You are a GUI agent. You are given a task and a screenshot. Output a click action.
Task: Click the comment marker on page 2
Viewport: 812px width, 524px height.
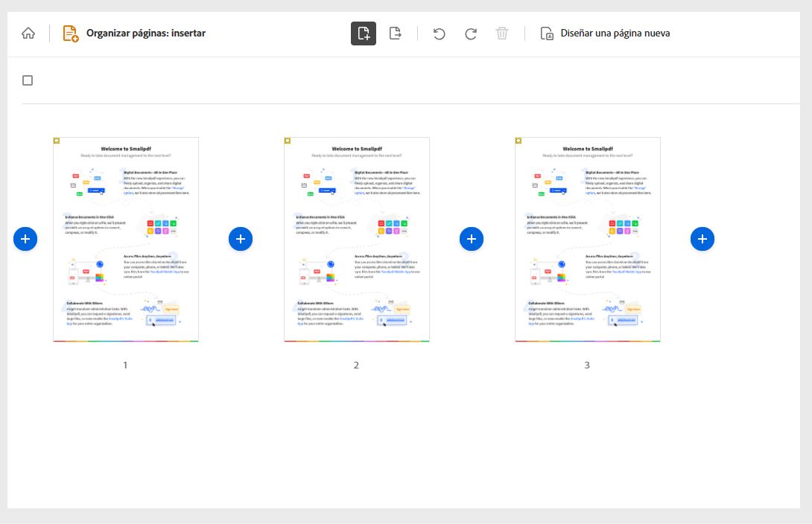288,141
